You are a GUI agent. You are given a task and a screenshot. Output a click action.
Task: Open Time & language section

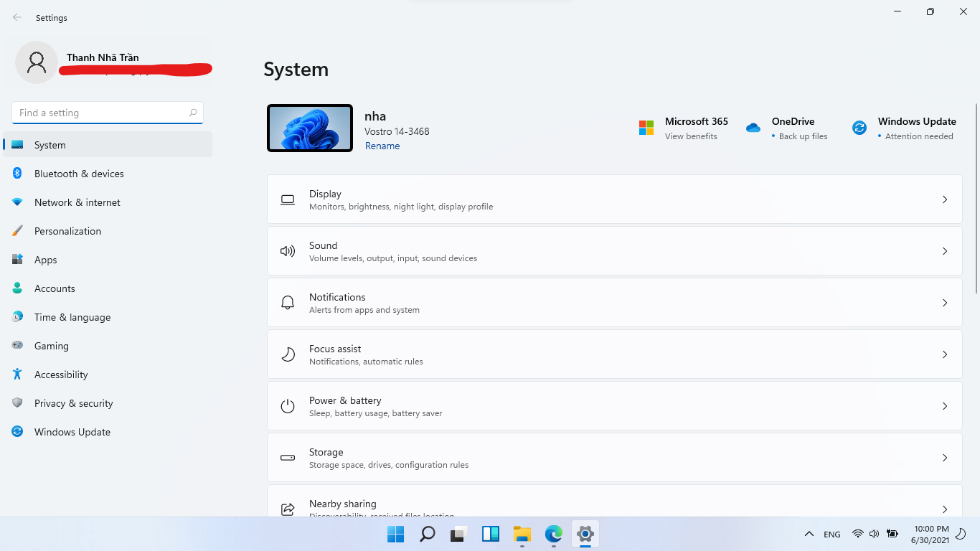pos(108,317)
